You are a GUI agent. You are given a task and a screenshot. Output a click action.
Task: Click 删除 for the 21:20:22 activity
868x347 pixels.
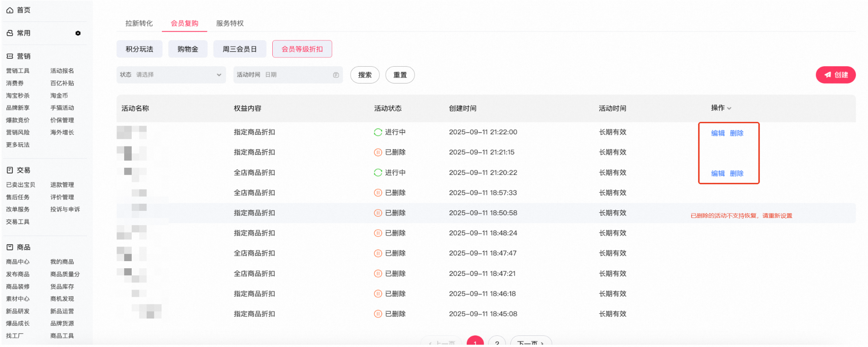737,173
